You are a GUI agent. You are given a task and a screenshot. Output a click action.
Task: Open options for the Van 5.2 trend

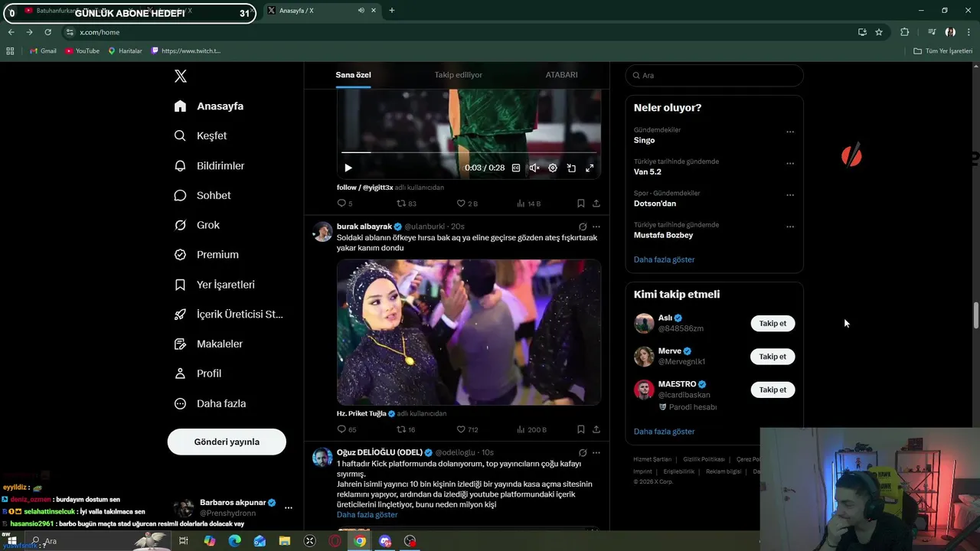(x=790, y=163)
